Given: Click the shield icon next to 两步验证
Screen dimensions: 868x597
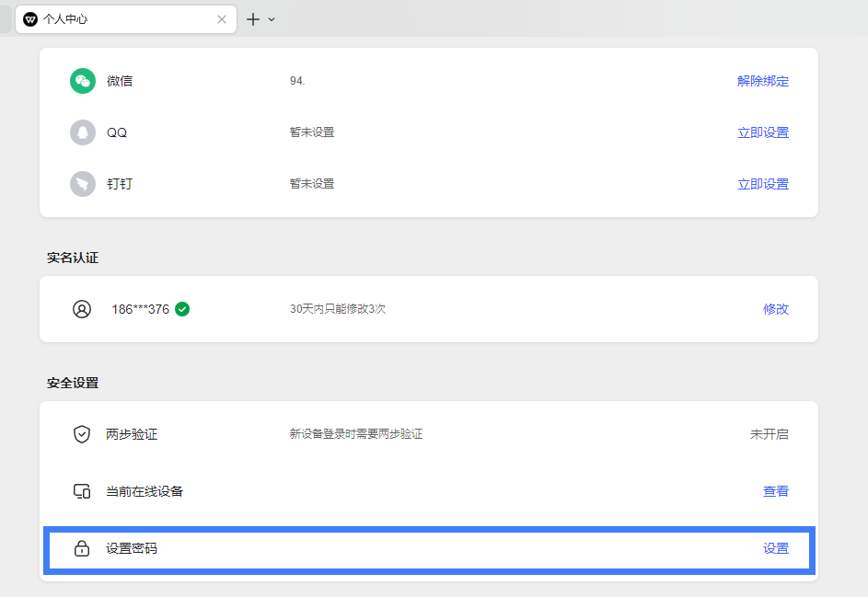Looking at the screenshot, I should click(x=82, y=434).
